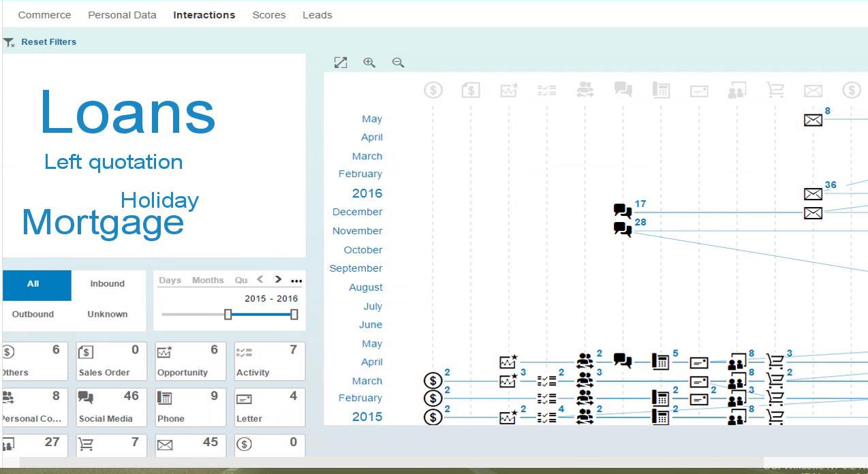Click the Left quotation tag
The height and width of the screenshot is (474, 868).
tap(114, 162)
